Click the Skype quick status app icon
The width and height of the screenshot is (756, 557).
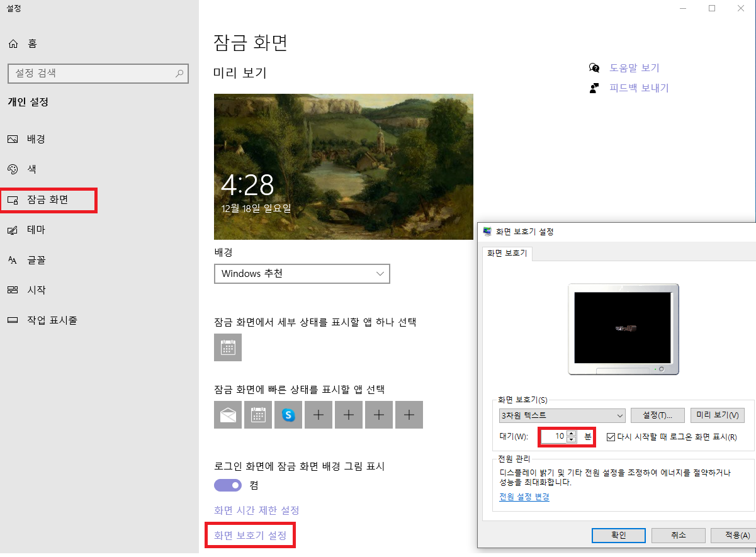[x=288, y=415]
